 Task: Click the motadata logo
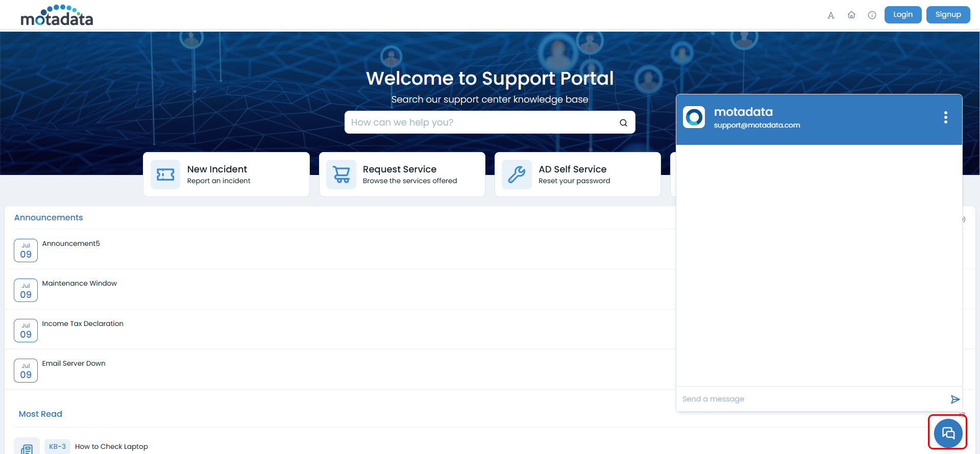(x=57, y=16)
